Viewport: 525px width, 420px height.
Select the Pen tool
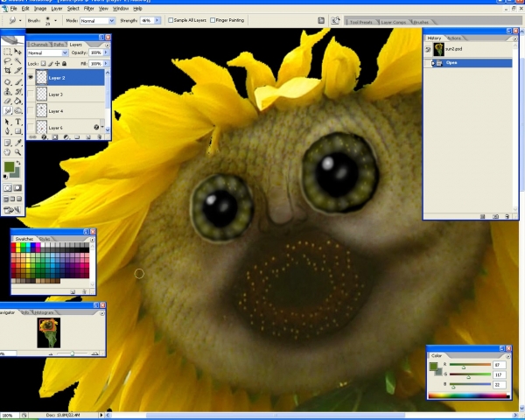pos(7,131)
